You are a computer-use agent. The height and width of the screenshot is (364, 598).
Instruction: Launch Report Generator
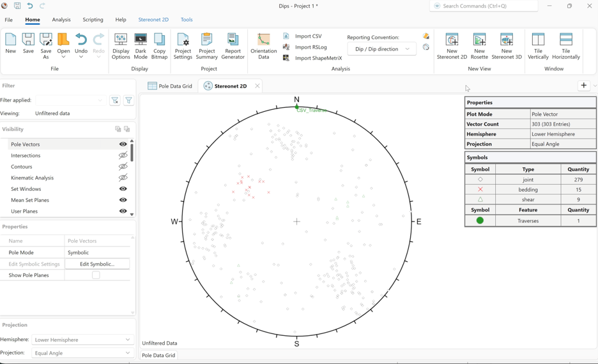click(233, 45)
